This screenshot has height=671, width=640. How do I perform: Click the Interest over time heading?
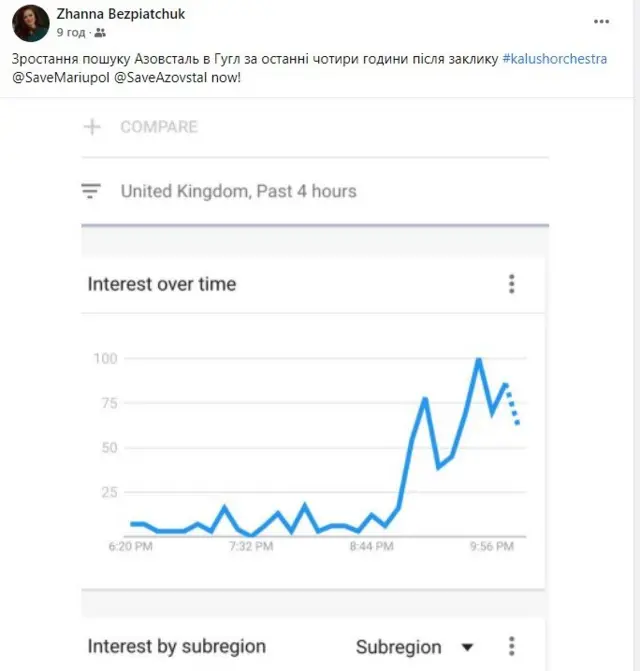pyautogui.click(x=162, y=284)
